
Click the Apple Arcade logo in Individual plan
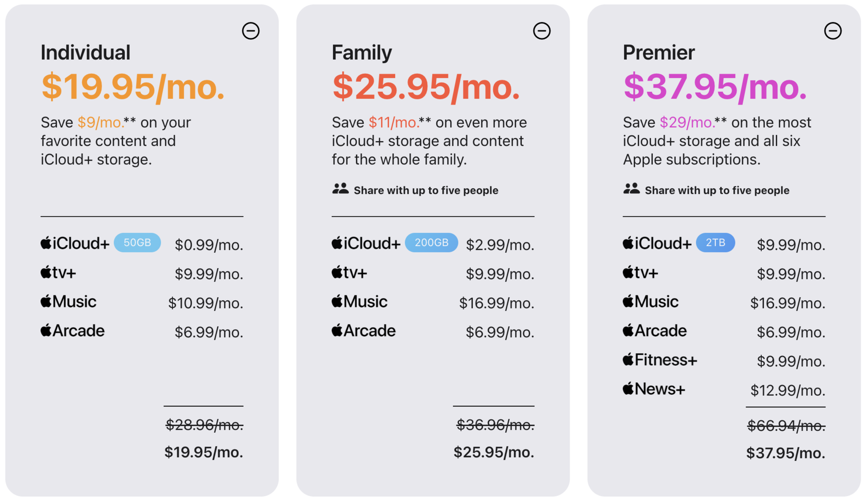tap(73, 331)
